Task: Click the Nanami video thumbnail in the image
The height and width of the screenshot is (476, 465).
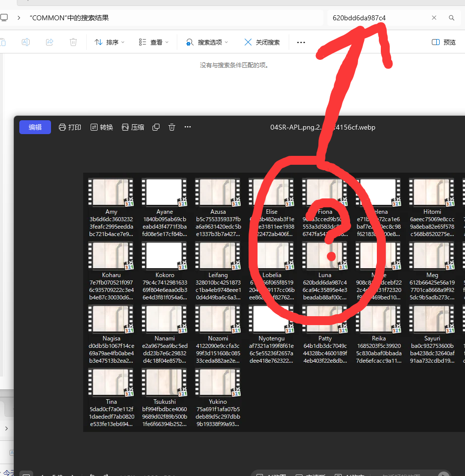Action: (x=164, y=319)
